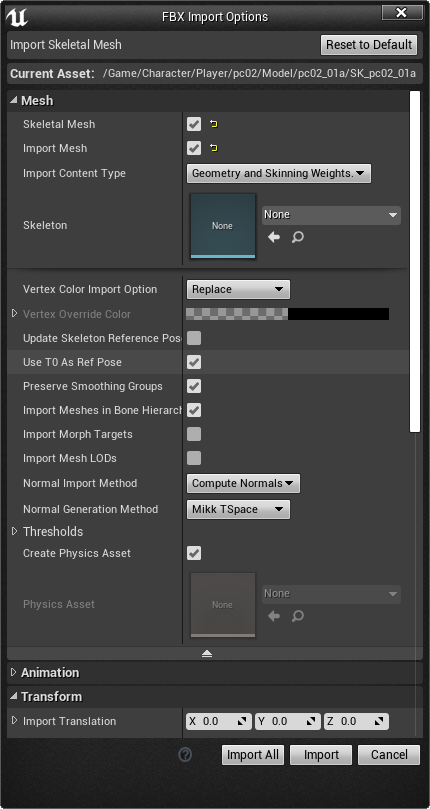430x809 pixels.
Task: Collapse the Mesh section
Action: pos(14,101)
